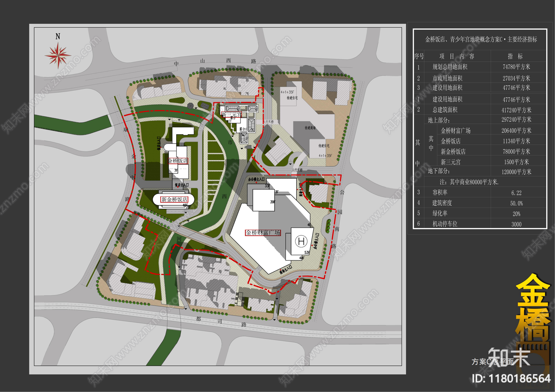Select the 绿化率 row label
This screenshot has width=555, height=392.
click(440, 213)
